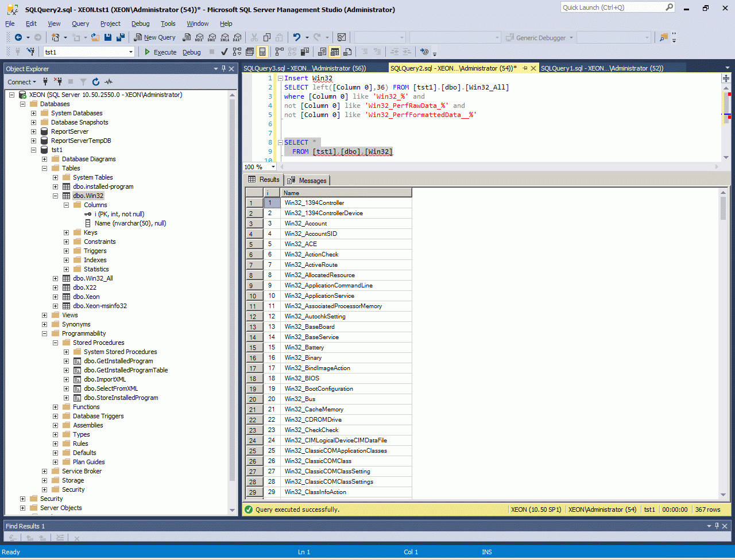Display the estimated execution plan
735x560 pixels.
coord(237,52)
